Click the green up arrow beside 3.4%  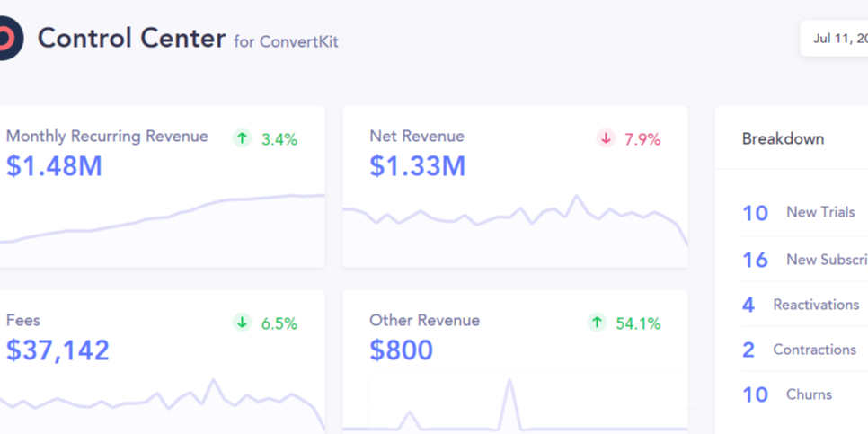242,138
